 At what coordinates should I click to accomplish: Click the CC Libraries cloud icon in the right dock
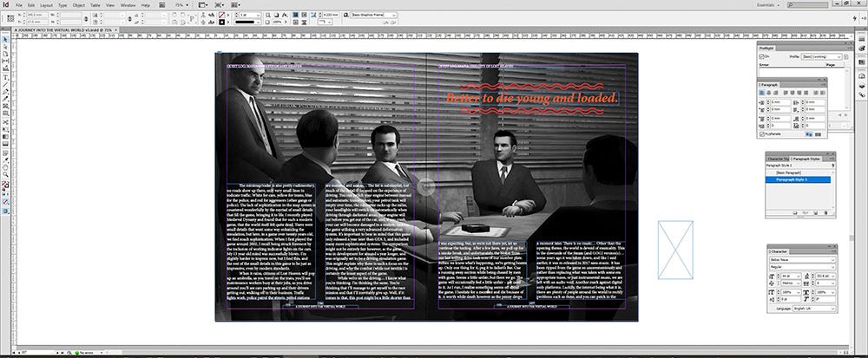click(862, 75)
